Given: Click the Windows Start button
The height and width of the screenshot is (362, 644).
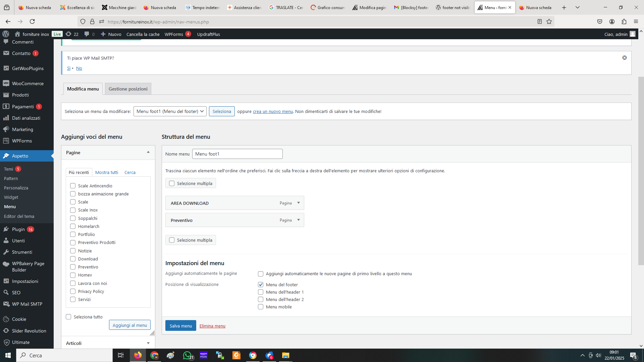Looking at the screenshot, I should coord(8,355).
